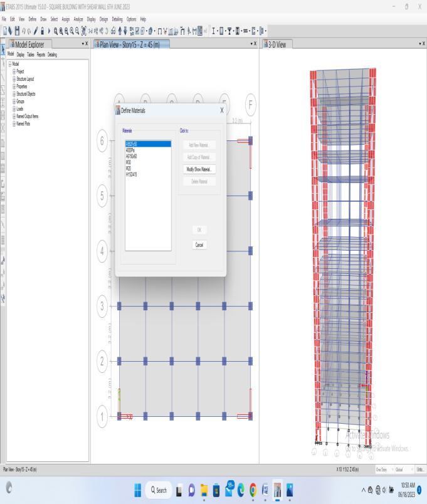Open Google Chrome from the taskbar

(253, 490)
